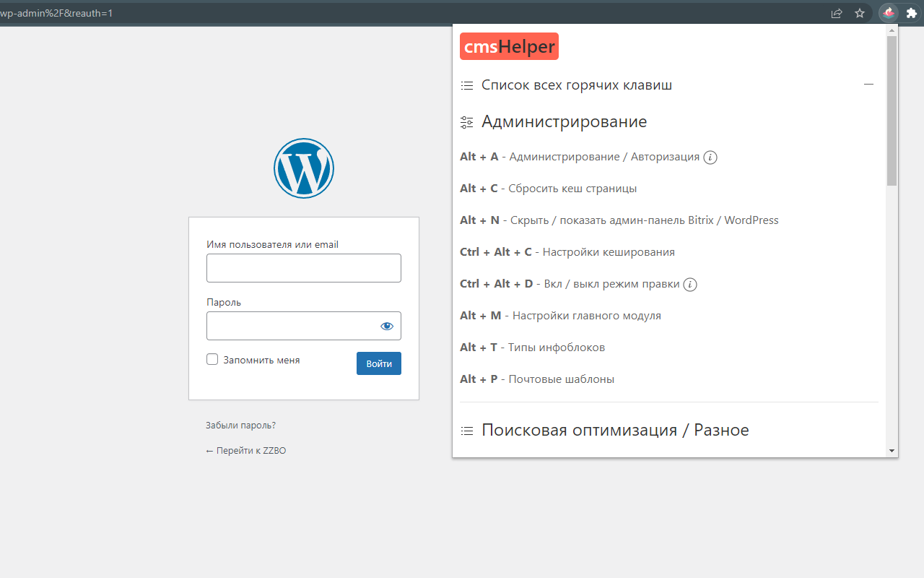This screenshot has width=924, height=578.
Task: Collapse the hotkey list with minus icon
Action: click(869, 85)
